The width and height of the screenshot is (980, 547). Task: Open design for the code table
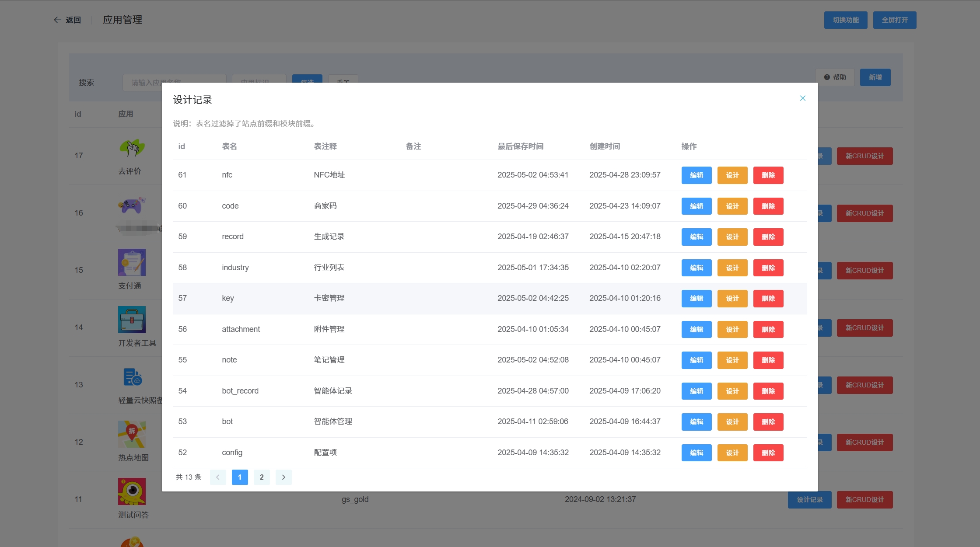click(x=732, y=206)
